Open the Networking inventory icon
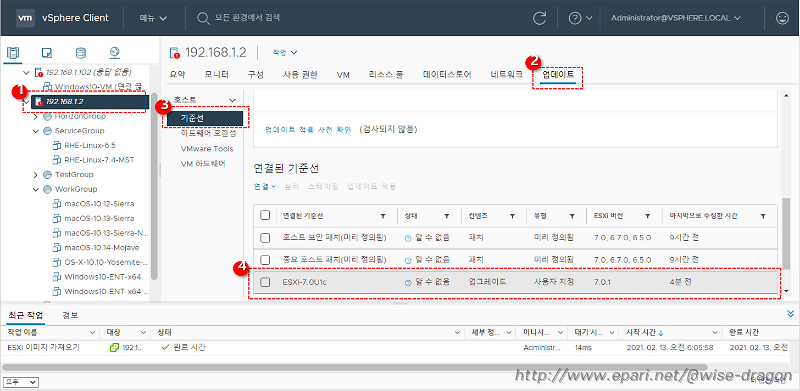 [x=114, y=53]
